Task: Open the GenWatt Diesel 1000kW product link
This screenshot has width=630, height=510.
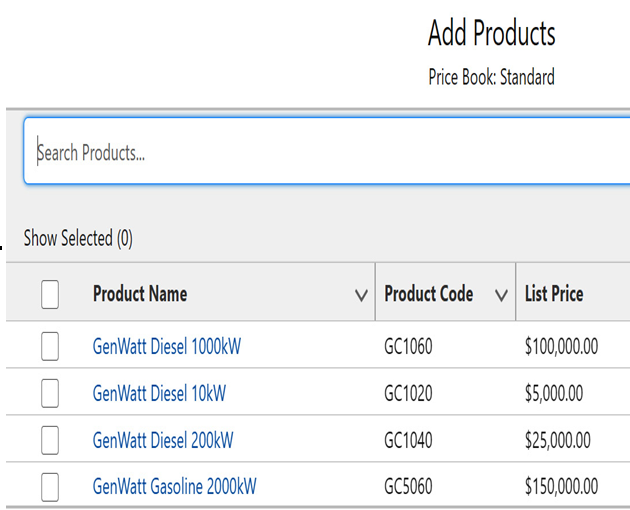Action: (x=167, y=346)
